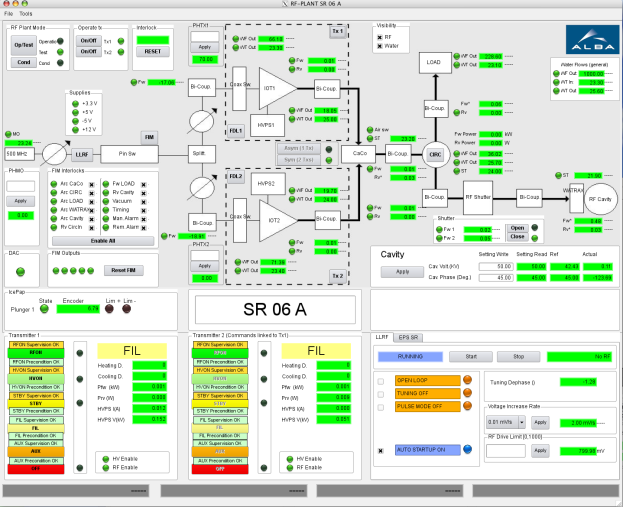The image size is (623, 507).
Task: Toggle the RF visibility checkbox
Action: [378, 36]
